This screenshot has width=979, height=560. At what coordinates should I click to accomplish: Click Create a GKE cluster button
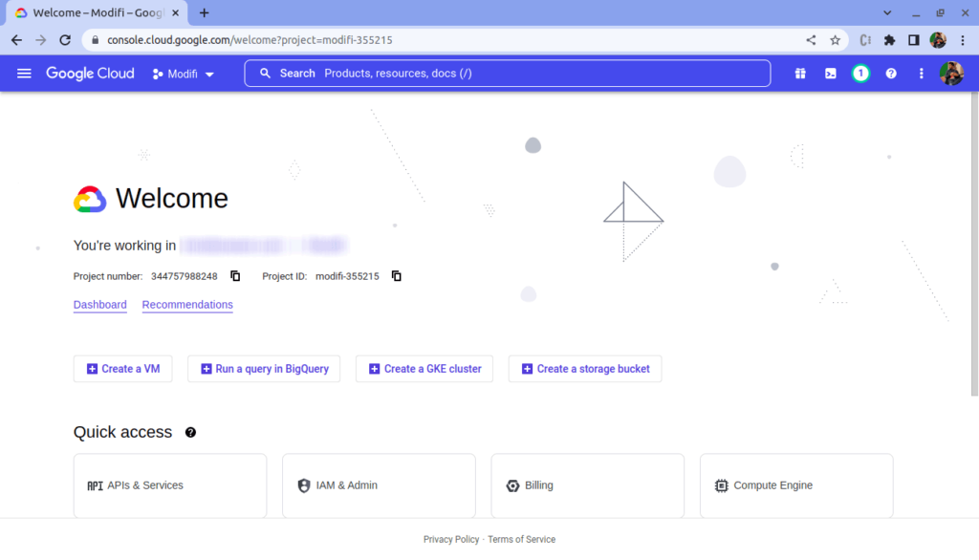424,369
